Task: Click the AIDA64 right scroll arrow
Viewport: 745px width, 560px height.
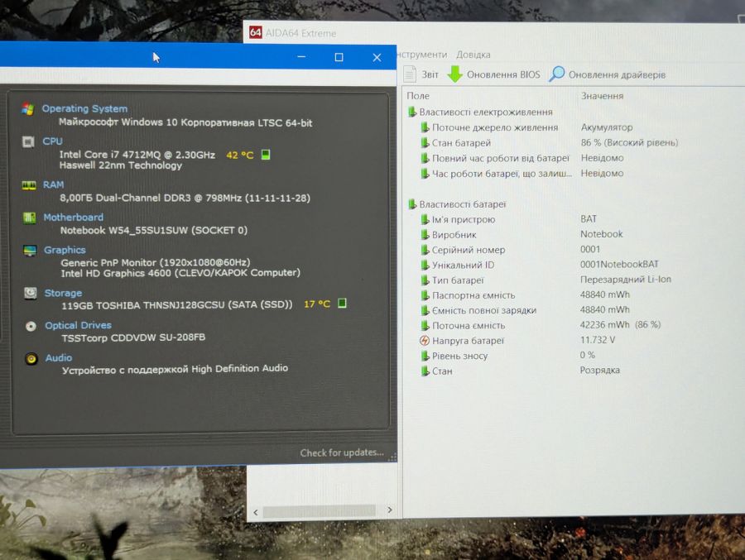Action: tap(390, 510)
